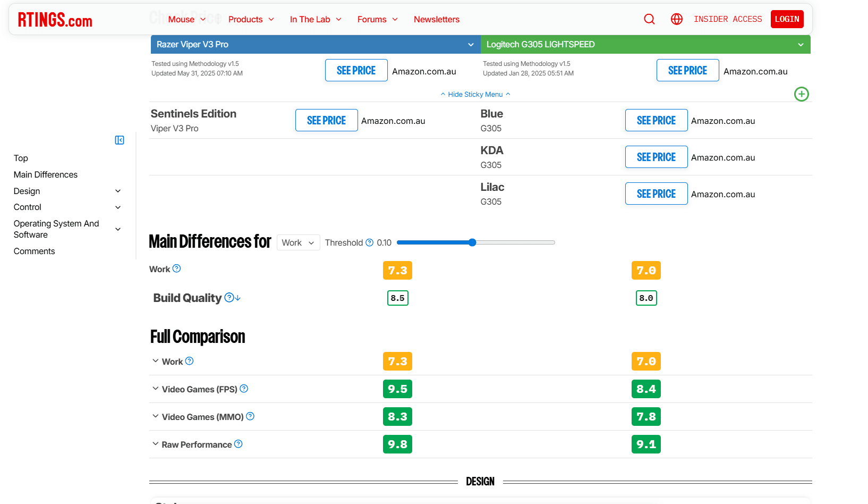Click Logitech Video Games (FPS) score 8.4
This screenshot has height=504, width=868.
(x=646, y=389)
